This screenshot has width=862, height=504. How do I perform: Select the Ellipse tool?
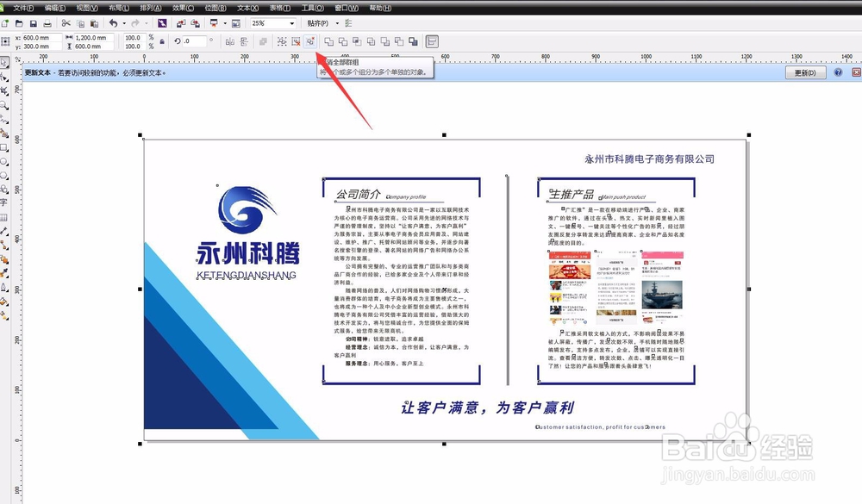(4, 162)
